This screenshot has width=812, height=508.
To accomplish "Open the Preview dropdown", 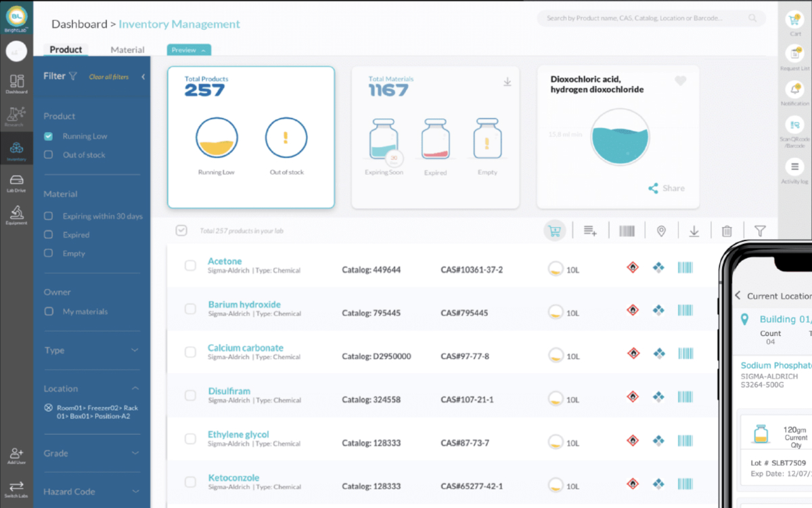I will click(x=189, y=50).
